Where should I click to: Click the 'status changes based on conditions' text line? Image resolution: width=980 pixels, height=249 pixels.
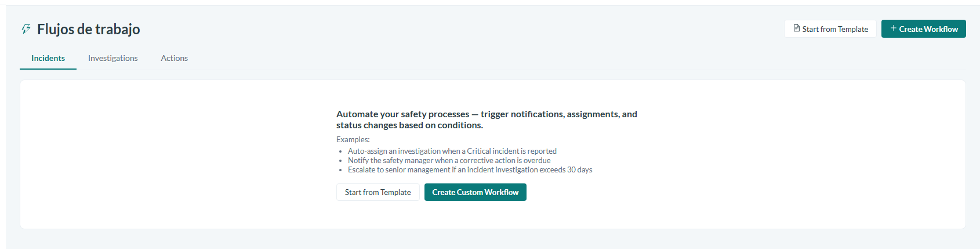409,125
